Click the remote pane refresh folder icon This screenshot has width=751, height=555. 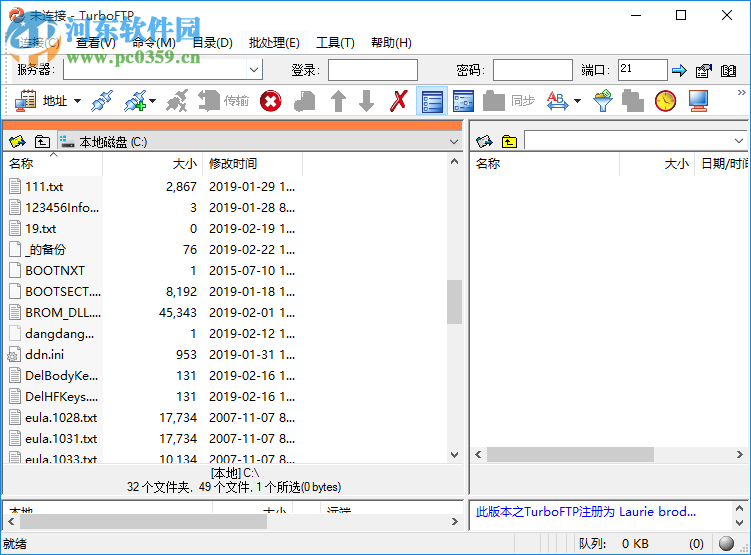click(484, 142)
